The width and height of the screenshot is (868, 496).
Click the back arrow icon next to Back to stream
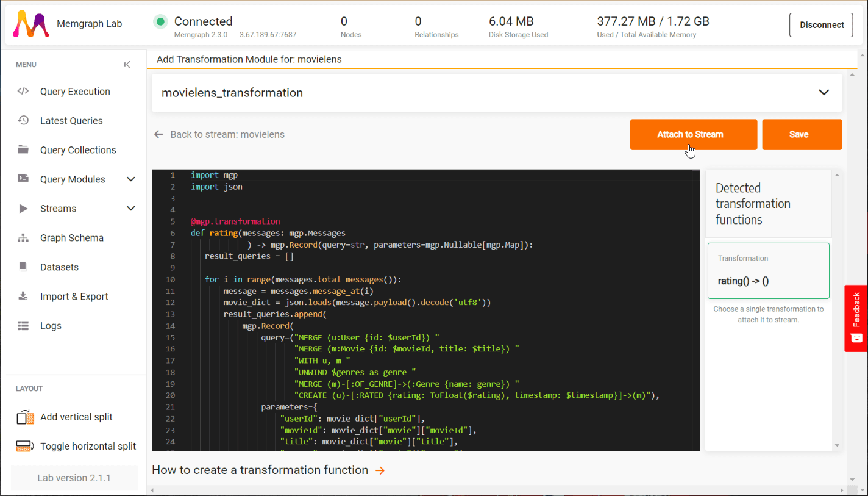click(158, 134)
